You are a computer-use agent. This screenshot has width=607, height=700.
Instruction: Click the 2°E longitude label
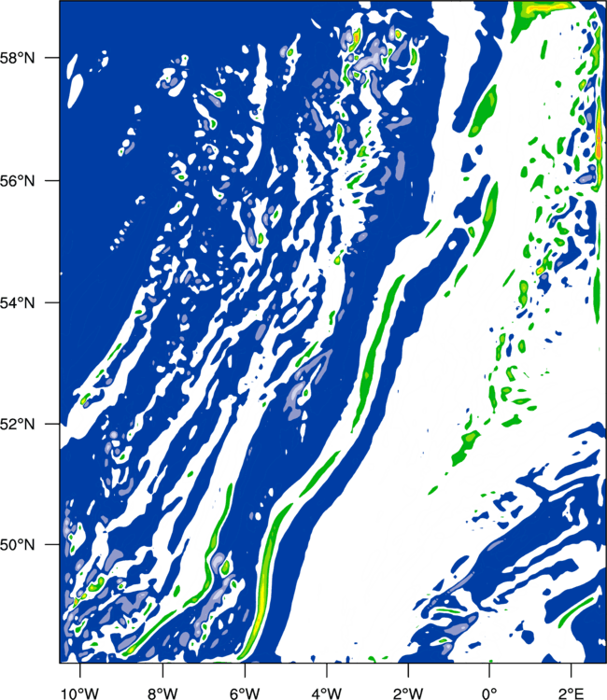[x=572, y=693]
